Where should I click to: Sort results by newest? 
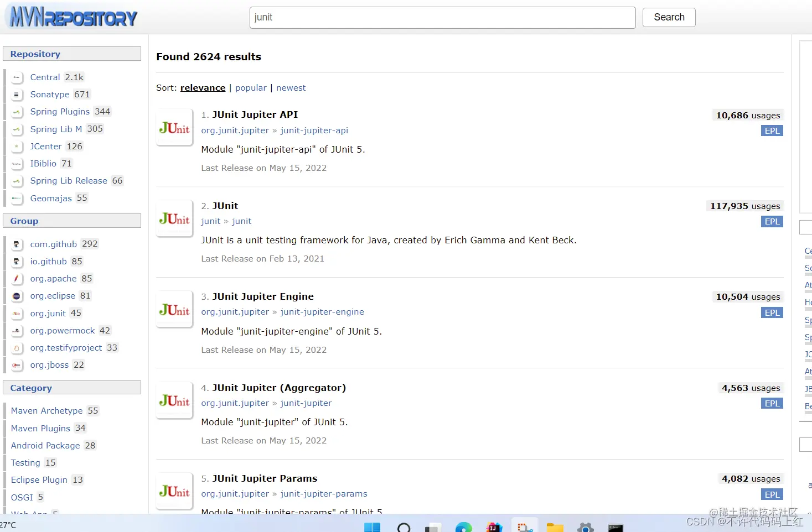pos(291,88)
